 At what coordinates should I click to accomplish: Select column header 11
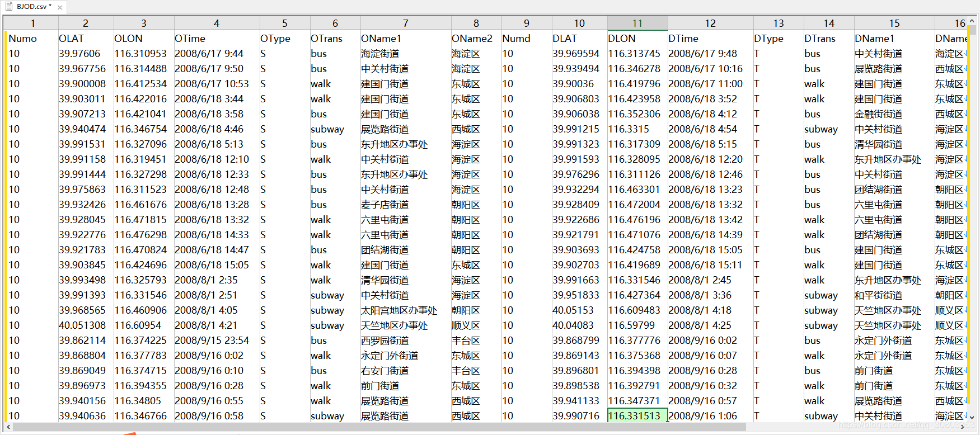pos(637,23)
